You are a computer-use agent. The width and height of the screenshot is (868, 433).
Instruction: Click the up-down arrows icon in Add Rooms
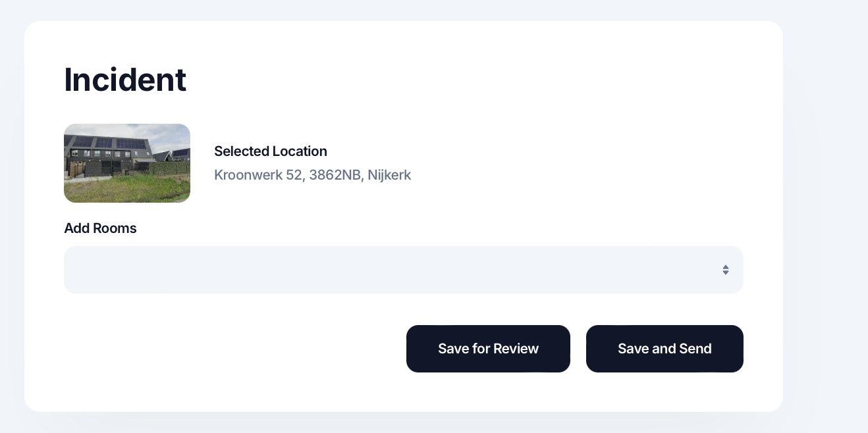tap(725, 270)
